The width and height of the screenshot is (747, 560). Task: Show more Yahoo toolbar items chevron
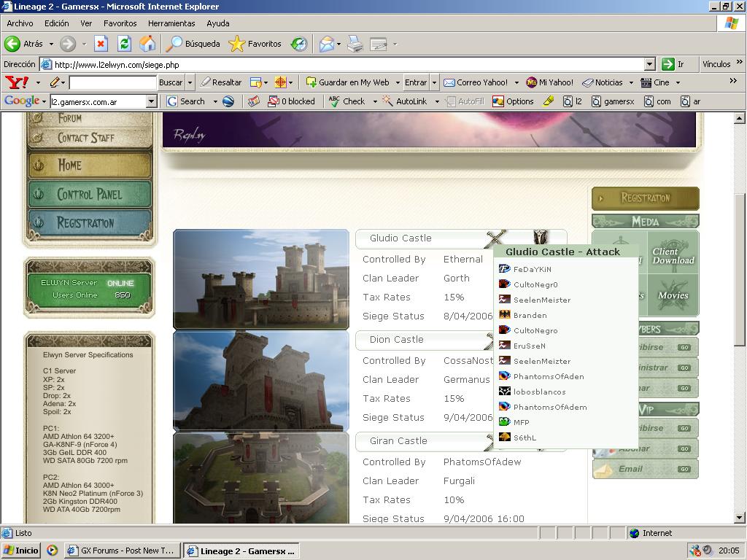click(x=734, y=81)
